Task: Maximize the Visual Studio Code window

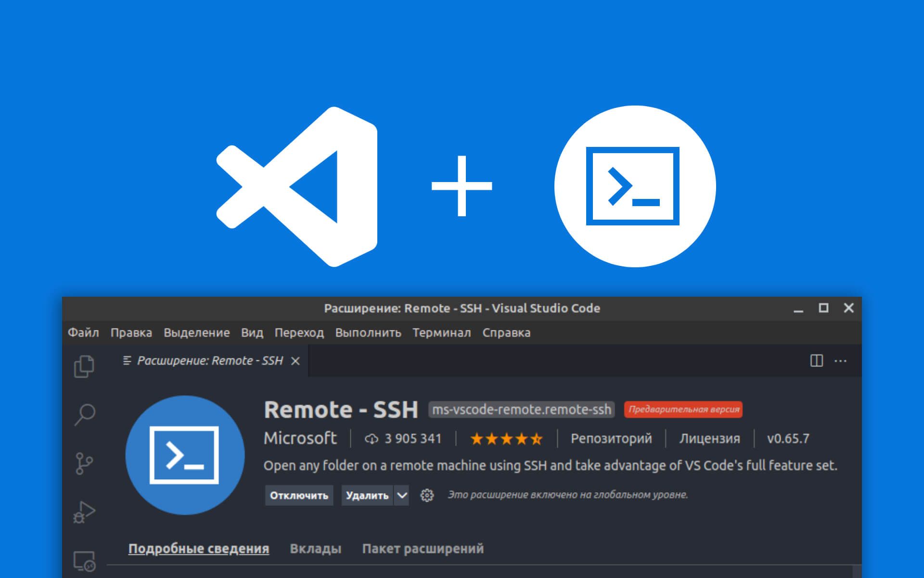Action: click(823, 308)
